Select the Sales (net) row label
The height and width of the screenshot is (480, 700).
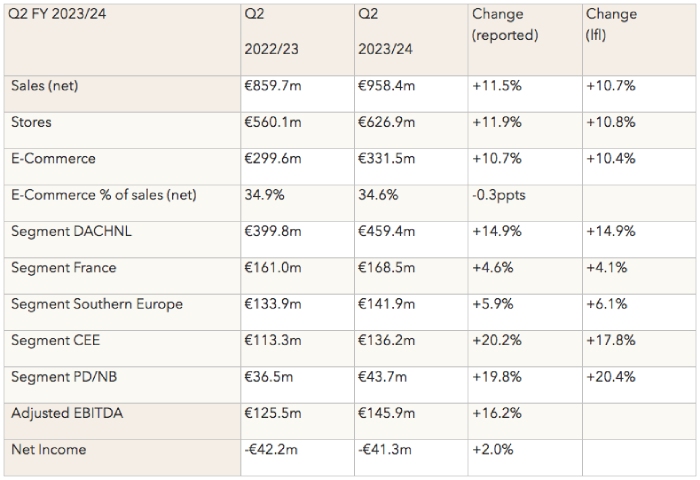(x=45, y=86)
